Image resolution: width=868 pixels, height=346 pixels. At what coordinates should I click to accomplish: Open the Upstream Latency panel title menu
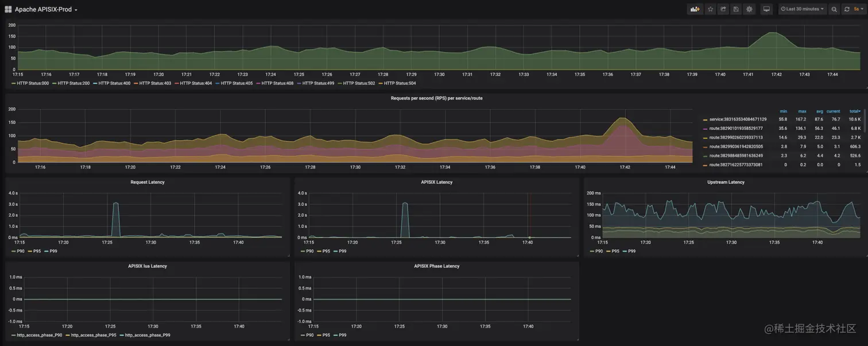(726, 182)
